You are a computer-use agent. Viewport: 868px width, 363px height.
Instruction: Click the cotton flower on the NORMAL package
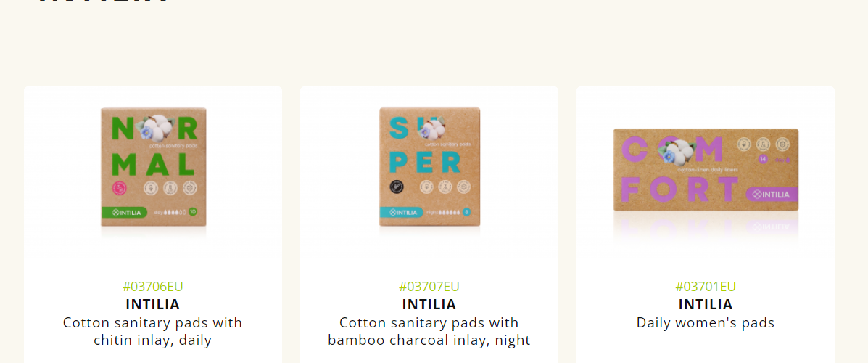pos(156,129)
